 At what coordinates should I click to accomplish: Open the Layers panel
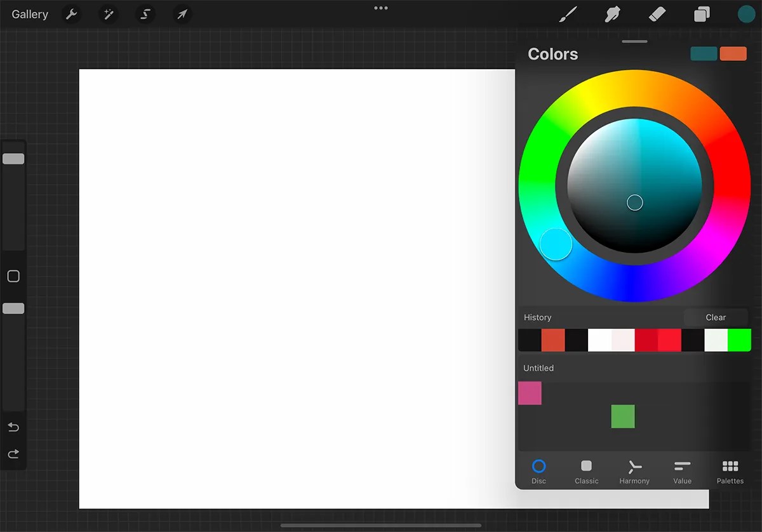pyautogui.click(x=702, y=14)
